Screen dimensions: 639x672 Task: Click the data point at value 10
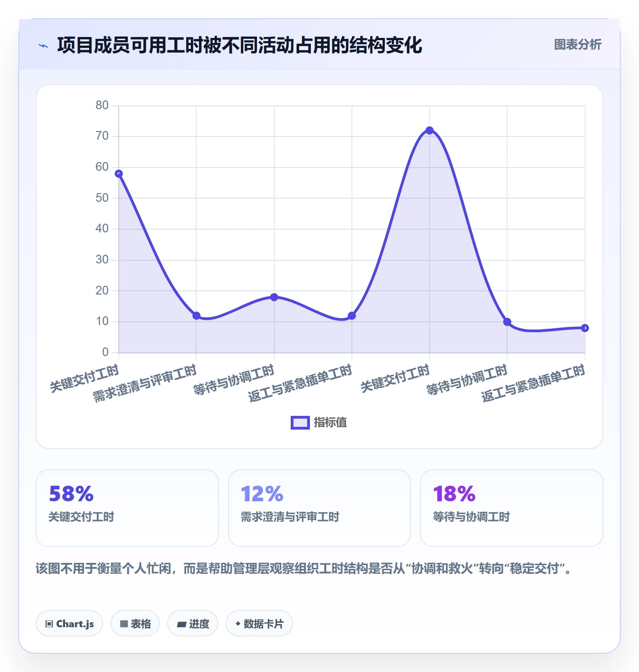(x=507, y=322)
